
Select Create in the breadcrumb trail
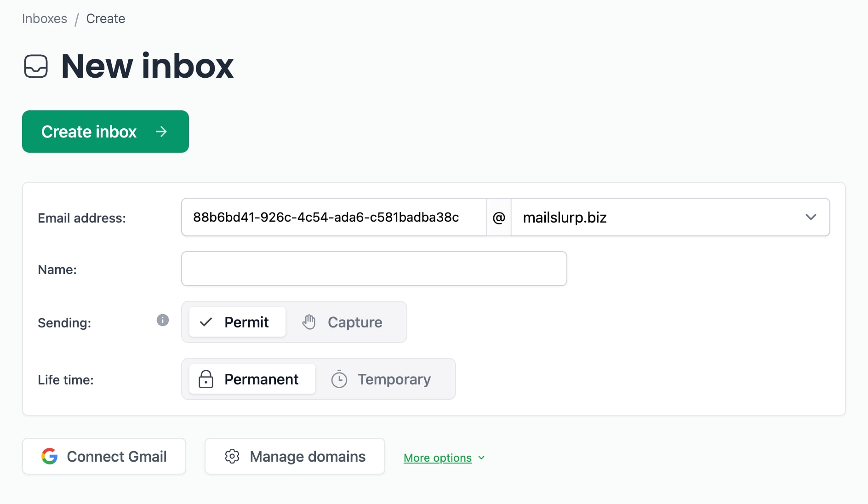tap(105, 18)
